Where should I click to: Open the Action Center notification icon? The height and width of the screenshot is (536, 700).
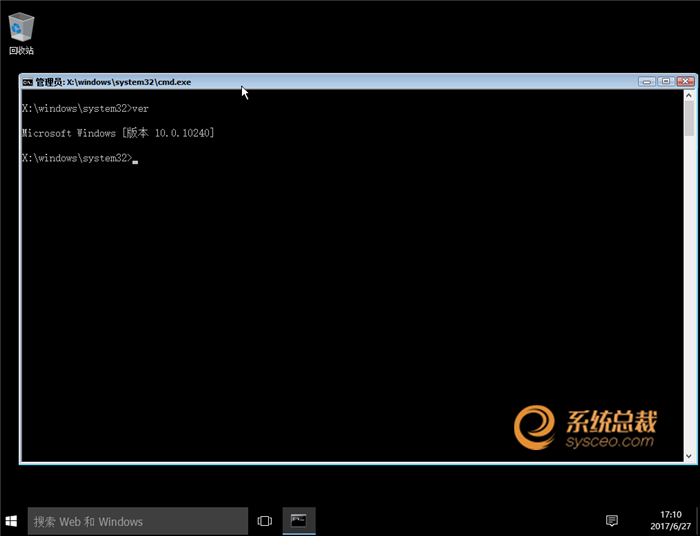pos(612,521)
